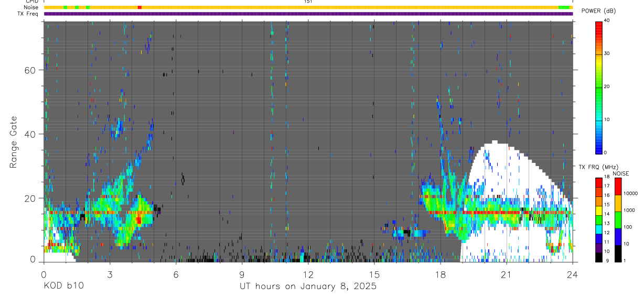This screenshot has width=644, height=297.
Task: Click the green section of the POWER color bar
Action: [599, 89]
